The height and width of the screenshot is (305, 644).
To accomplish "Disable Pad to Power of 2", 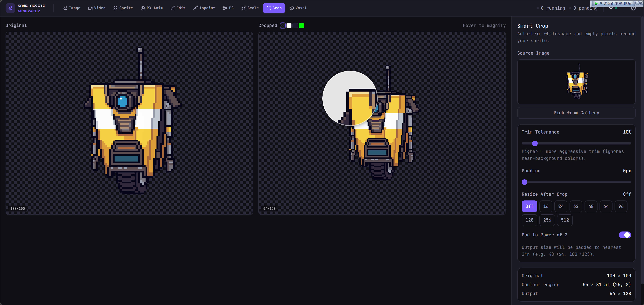I will click(x=624, y=235).
